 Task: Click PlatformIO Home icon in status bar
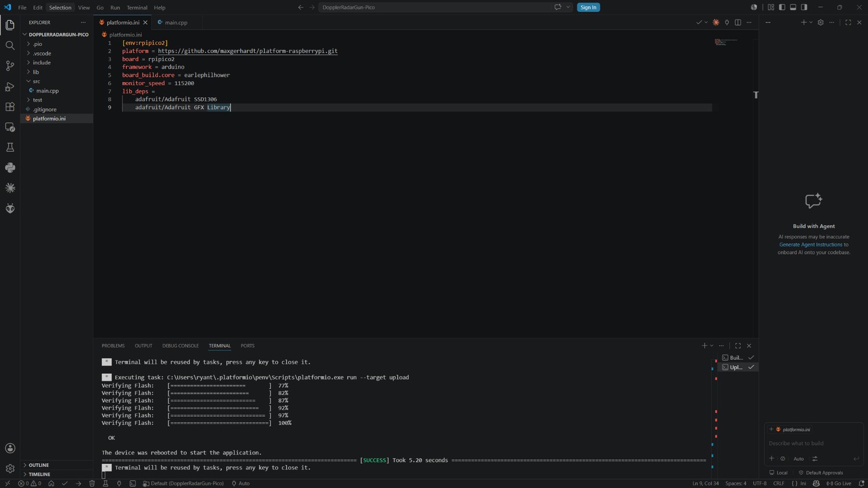51,483
